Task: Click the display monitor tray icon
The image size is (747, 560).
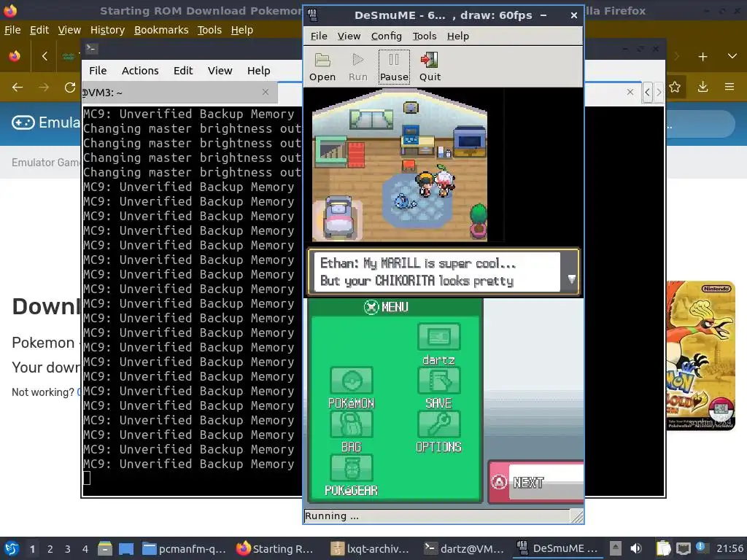Action: [683, 549]
